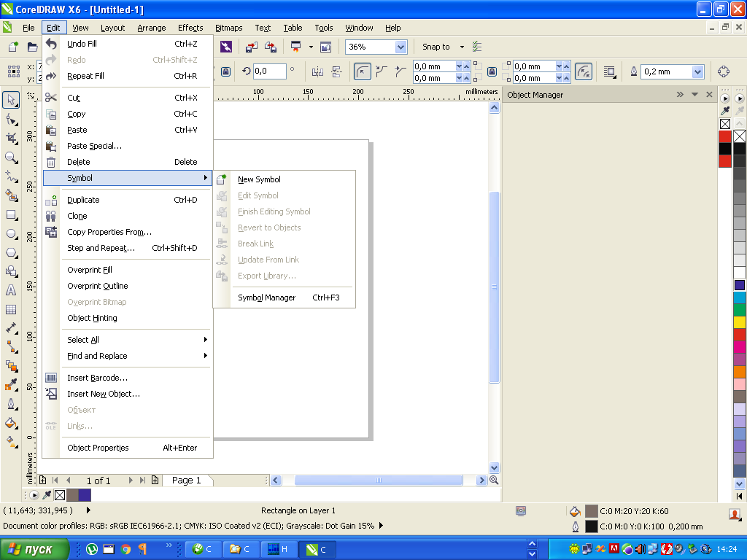Choose Duplicate in Edit menu
Screen dimensions: 747x560
[128, 200]
